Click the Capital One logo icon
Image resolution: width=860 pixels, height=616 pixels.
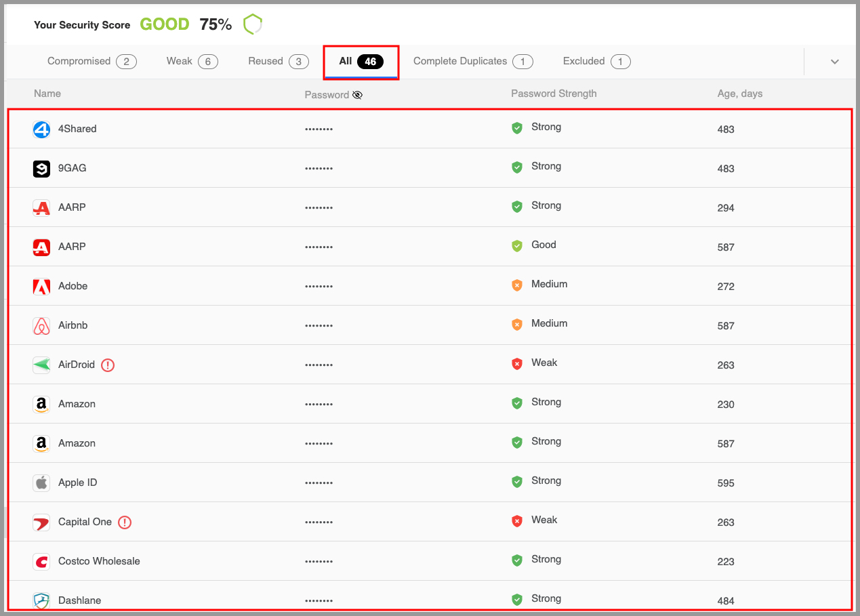point(41,522)
